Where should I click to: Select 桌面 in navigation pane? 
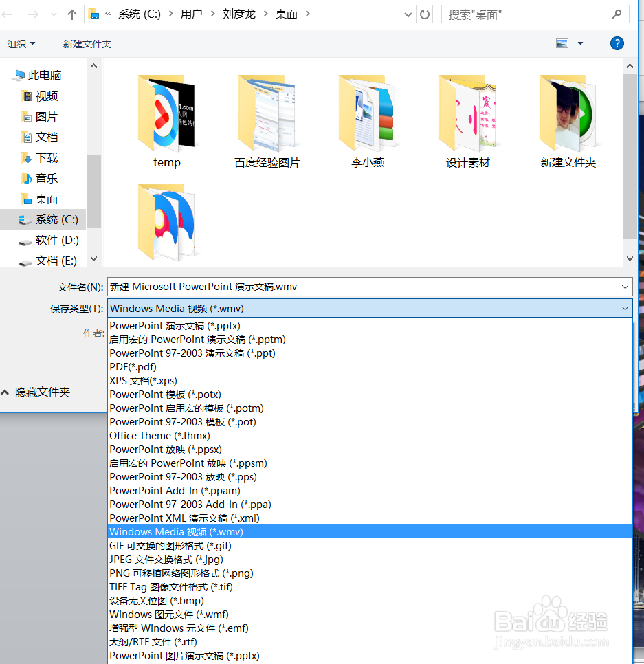[x=40, y=199]
